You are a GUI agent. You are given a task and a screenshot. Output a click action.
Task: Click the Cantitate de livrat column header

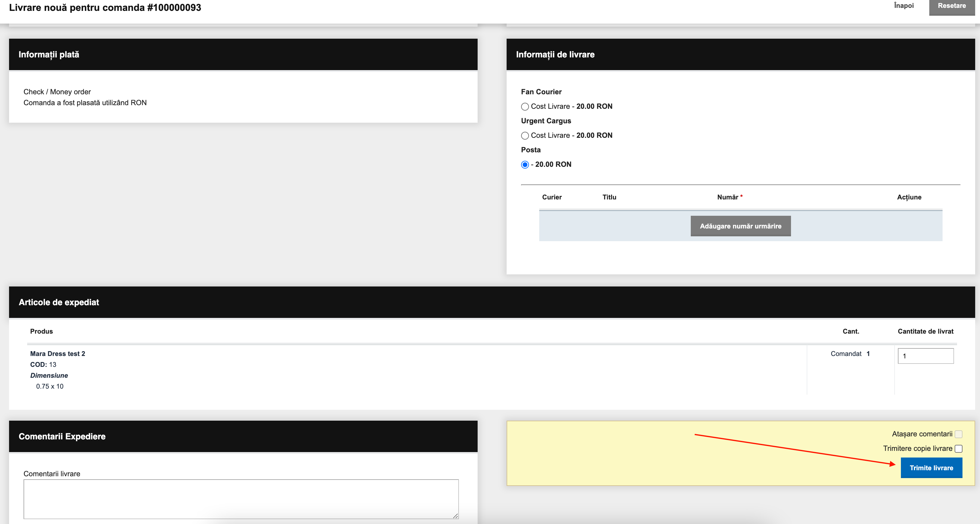click(x=925, y=331)
